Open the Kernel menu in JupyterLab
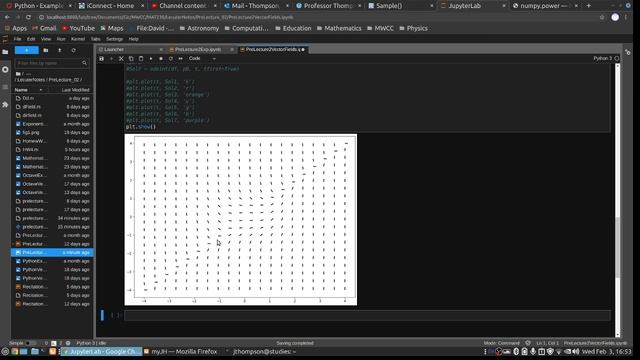This screenshot has width=640, height=360. (78, 39)
